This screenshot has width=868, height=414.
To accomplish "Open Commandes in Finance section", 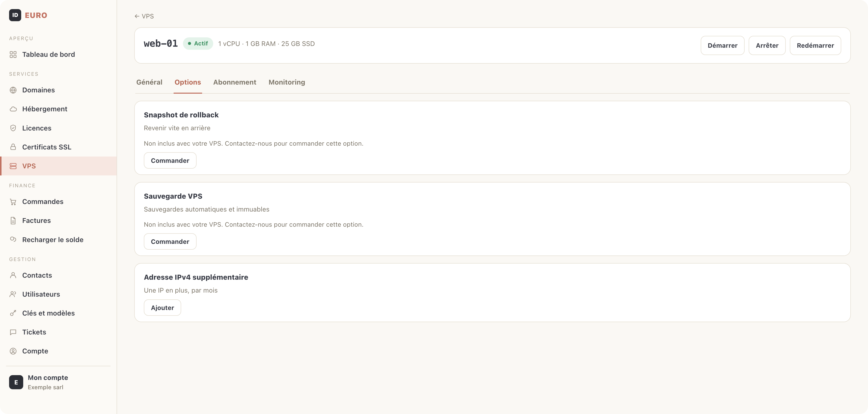I will tap(58, 202).
